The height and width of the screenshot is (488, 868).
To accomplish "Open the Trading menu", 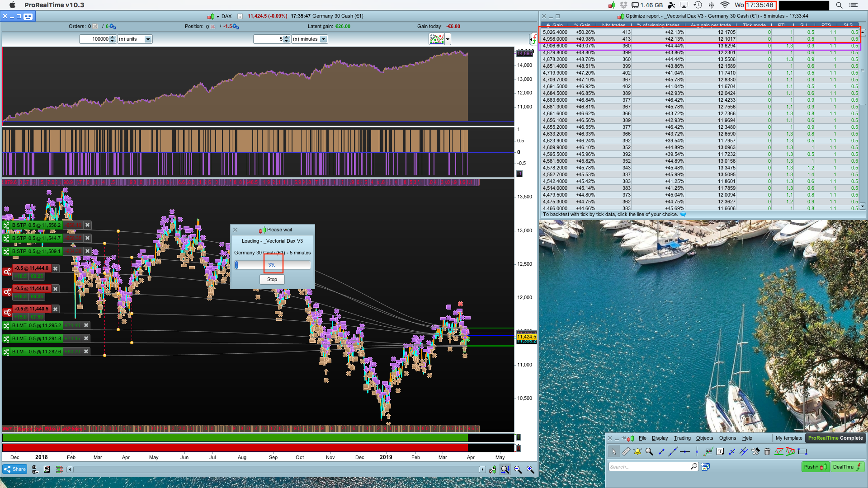I will [x=682, y=438].
